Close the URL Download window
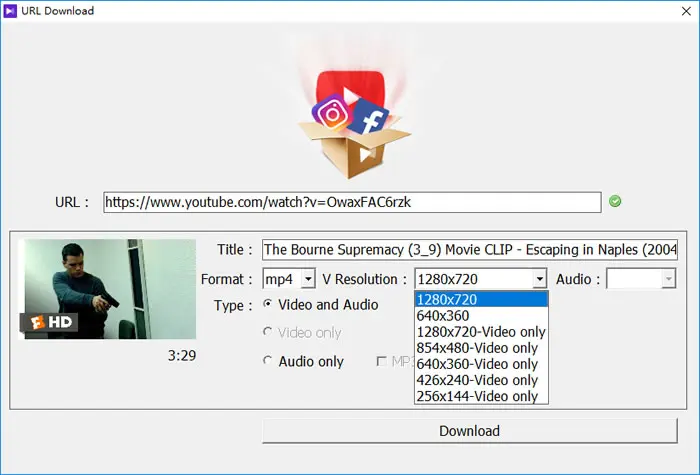The height and width of the screenshot is (475, 700). pyautogui.click(x=687, y=11)
